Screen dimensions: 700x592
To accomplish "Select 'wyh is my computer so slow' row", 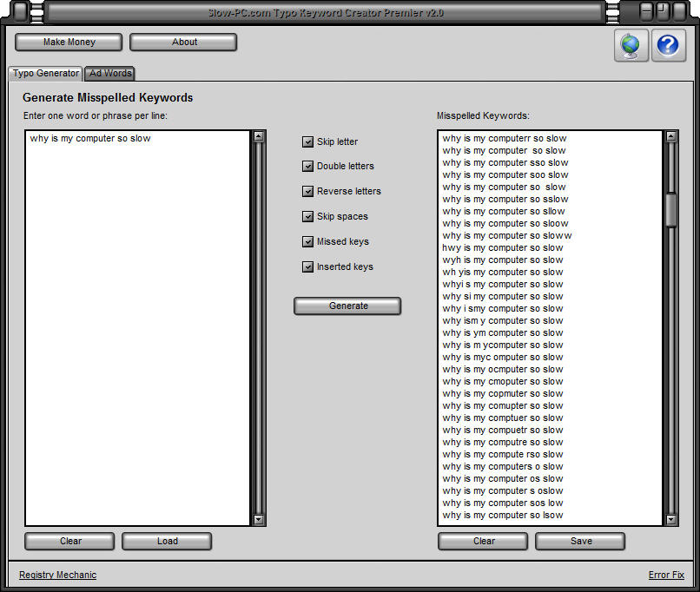I will [x=503, y=260].
